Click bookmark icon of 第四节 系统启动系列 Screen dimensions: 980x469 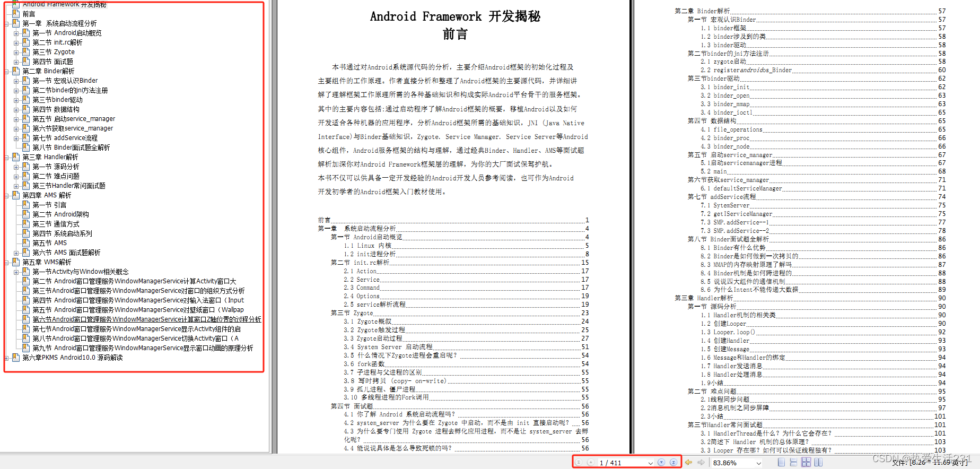tap(26, 233)
